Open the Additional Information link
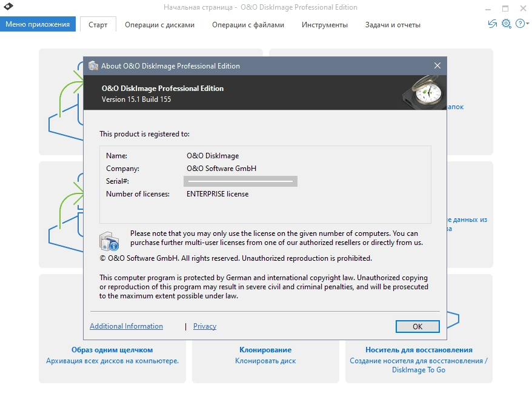The width and height of the screenshot is (532, 399). point(126,326)
